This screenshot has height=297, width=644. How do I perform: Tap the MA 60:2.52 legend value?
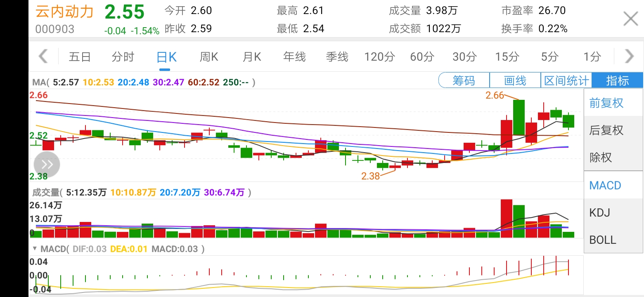(204, 82)
